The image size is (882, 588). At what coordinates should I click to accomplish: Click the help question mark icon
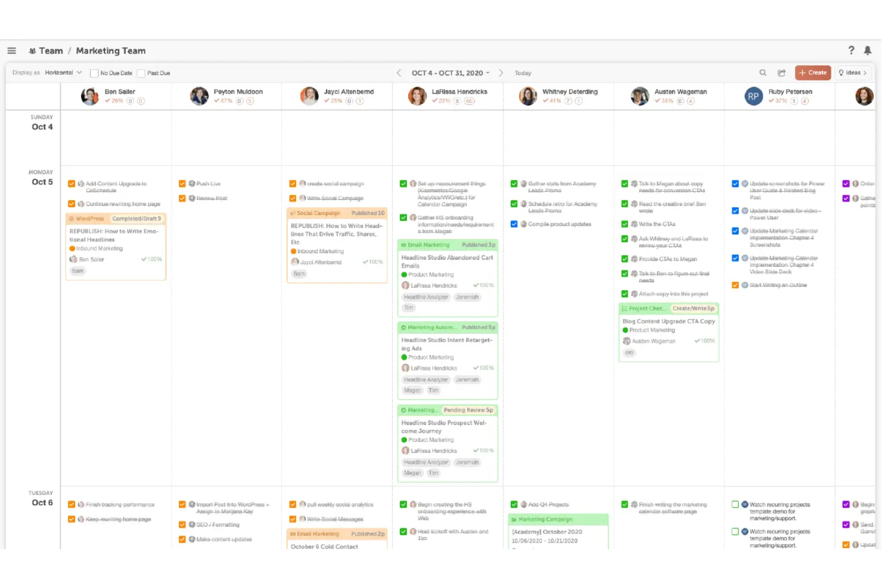[x=851, y=51]
